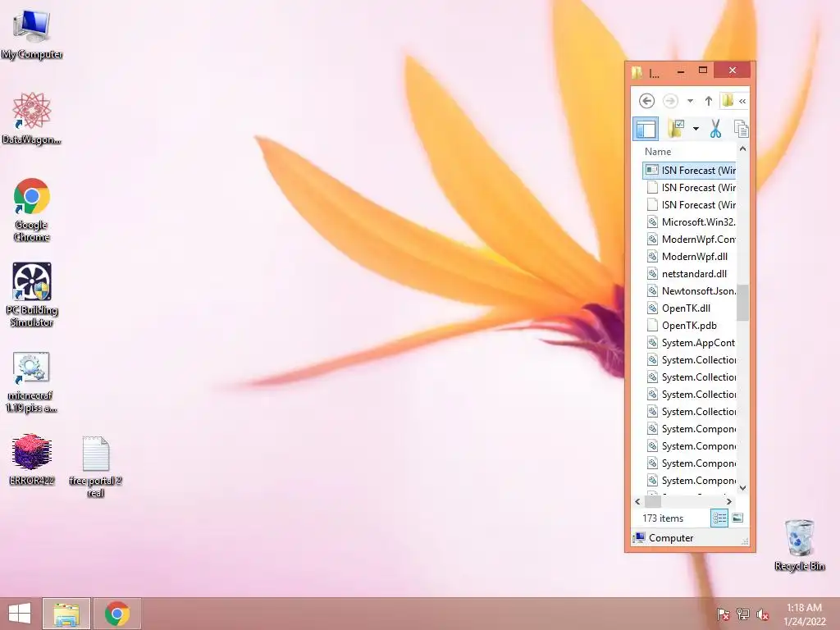This screenshot has height=630, width=840.
Task: Go up one folder level in Explorer
Action: pyautogui.click(x=708, y=101)
